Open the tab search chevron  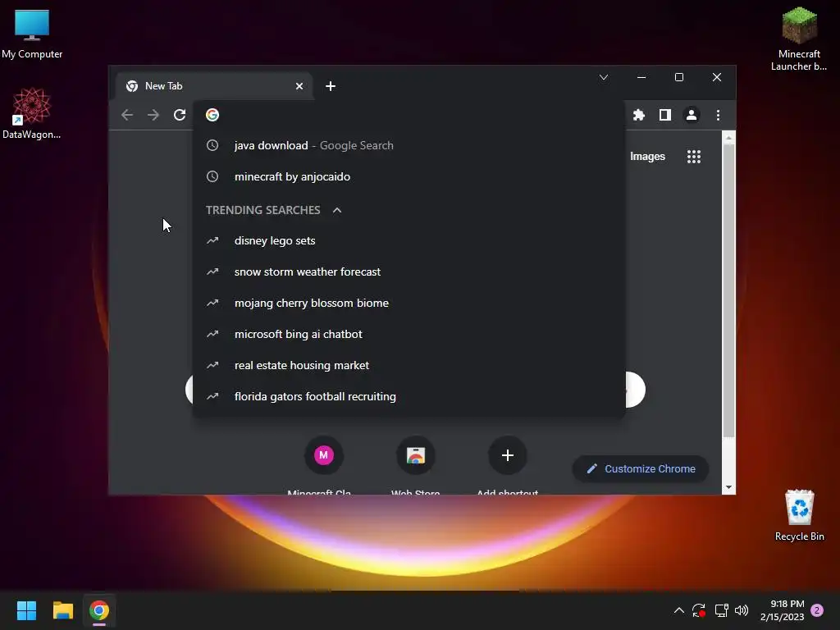click(x=604, y=77)
